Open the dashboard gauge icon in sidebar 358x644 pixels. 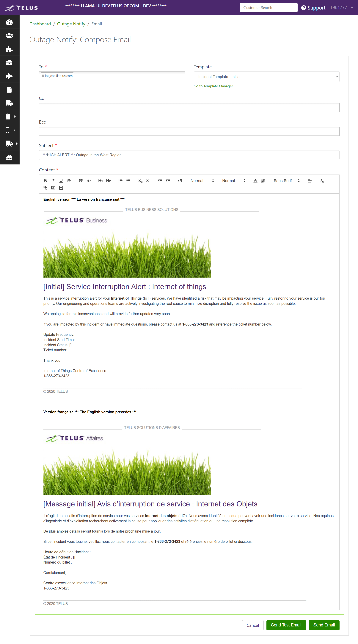tap(9, 22)
